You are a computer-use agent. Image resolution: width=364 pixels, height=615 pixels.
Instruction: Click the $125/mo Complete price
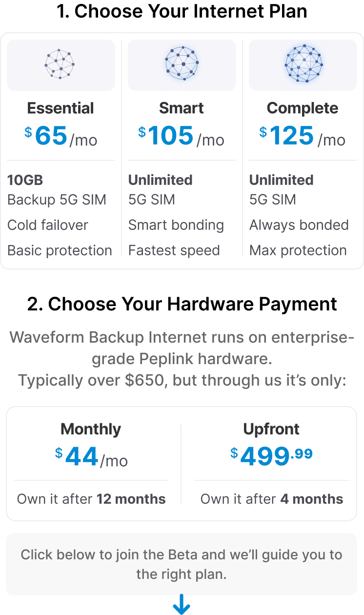[303, 136]
